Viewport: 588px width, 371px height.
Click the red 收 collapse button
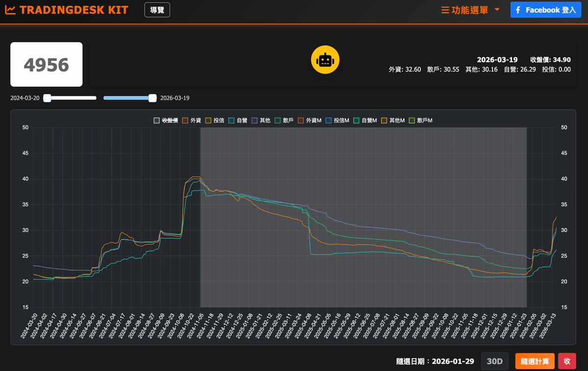[567, 361]
